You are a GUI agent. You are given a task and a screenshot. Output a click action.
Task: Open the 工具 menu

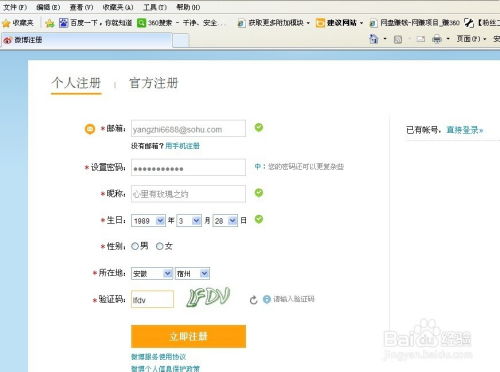click(155, 7)
